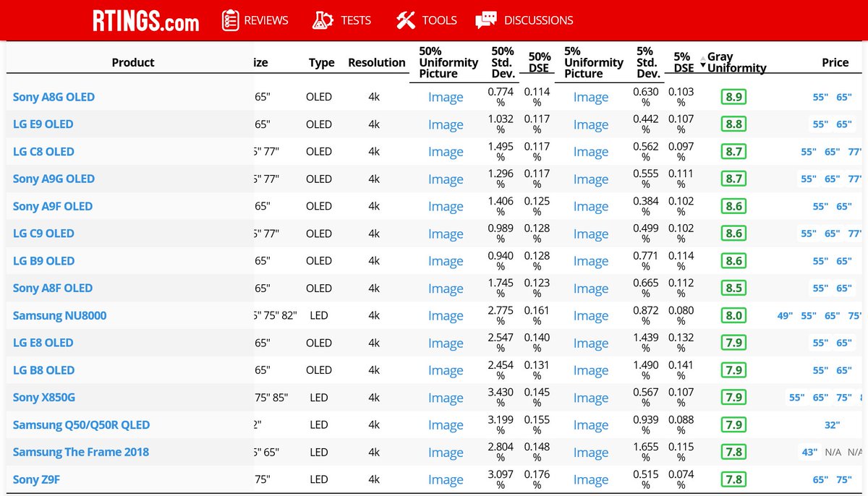Click 0.080 % 5% DSE for Samsung NU8000
The width and height of the screenshot is (868, 496).
pos(681,315)
